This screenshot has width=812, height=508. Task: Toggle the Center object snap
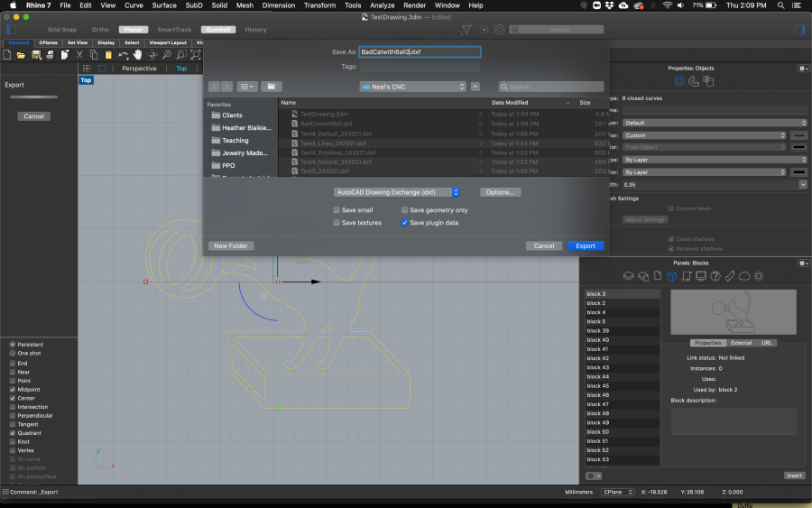pyautogui.click(x=13, y=398)
